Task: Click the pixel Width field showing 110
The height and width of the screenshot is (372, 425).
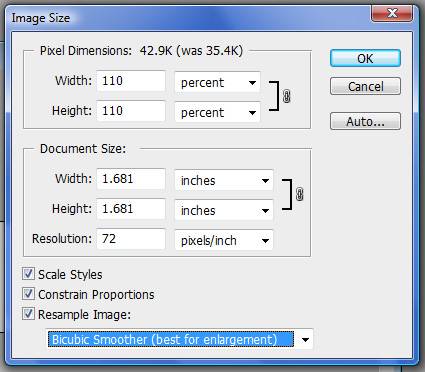Action: point(131,81)
